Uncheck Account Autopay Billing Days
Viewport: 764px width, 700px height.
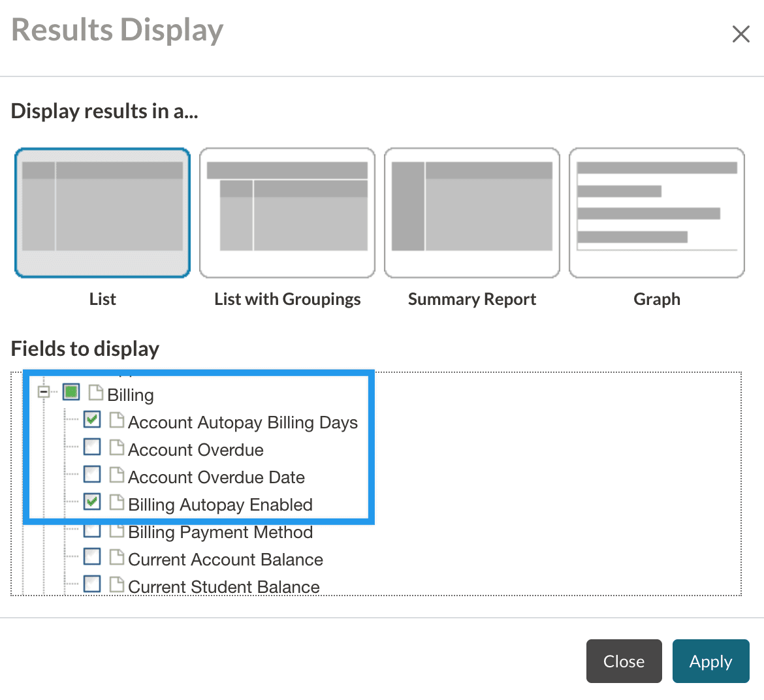pos(92,419)
